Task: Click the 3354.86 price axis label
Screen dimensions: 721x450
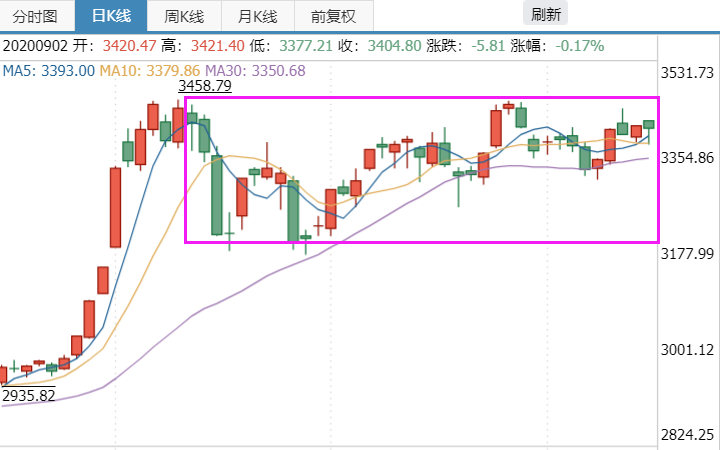Action: pyautogui.click(x=687, y=158)
